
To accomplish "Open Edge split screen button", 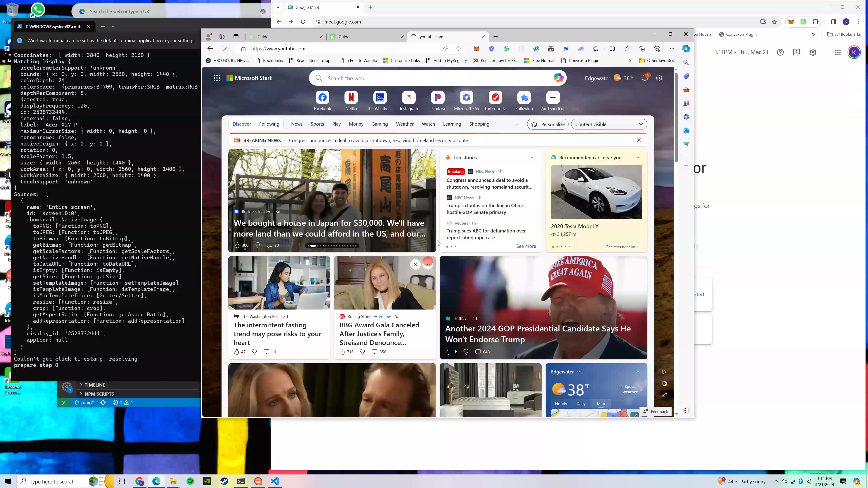I will coord(612,49).
